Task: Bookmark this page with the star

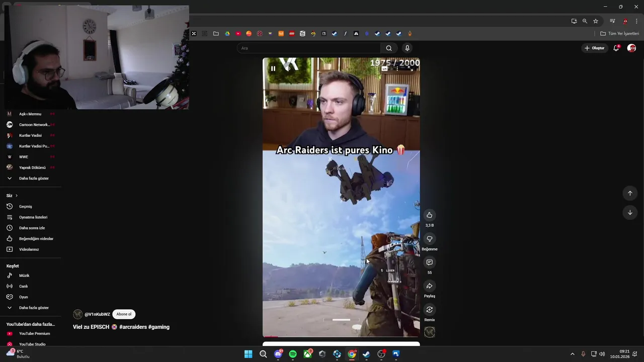Action: [596, 21]
